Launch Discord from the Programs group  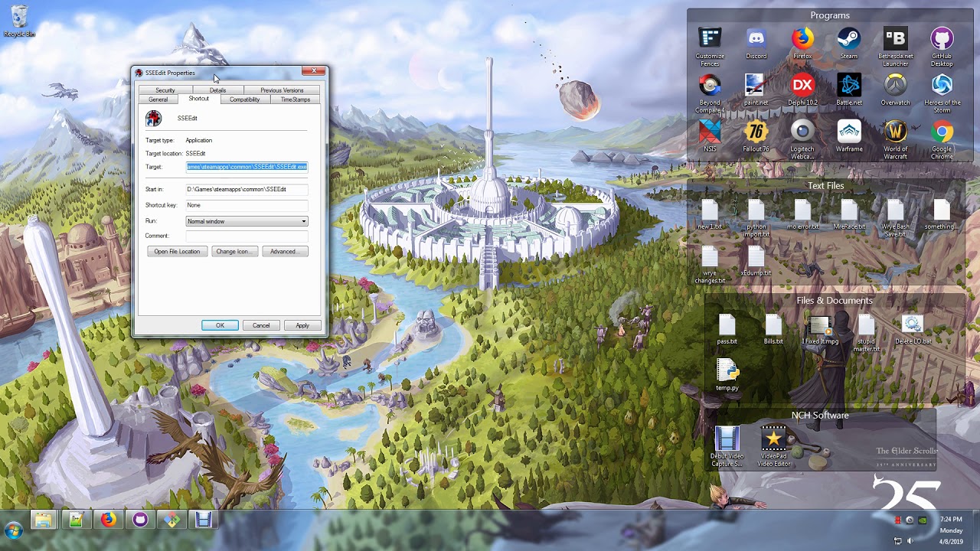click(756, 43)
